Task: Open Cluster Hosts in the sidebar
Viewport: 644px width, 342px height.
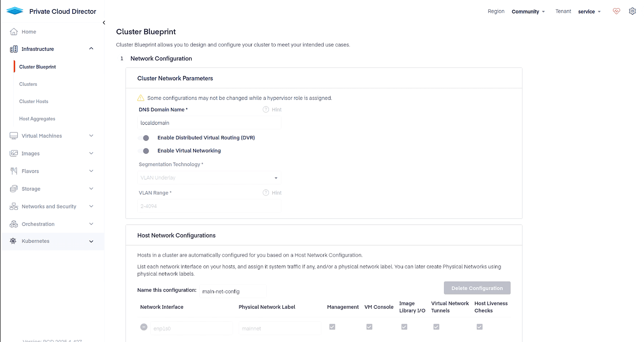Action: click(34, 102)
